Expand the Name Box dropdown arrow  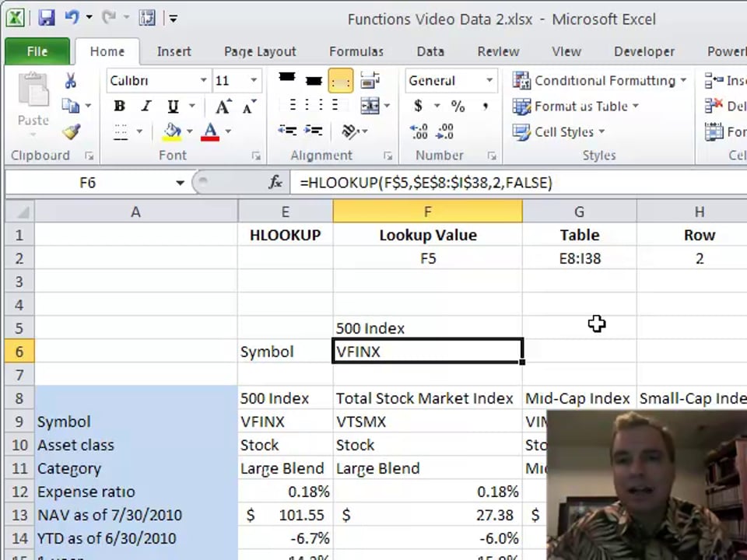pyautogui.click(x=180, y=183)
